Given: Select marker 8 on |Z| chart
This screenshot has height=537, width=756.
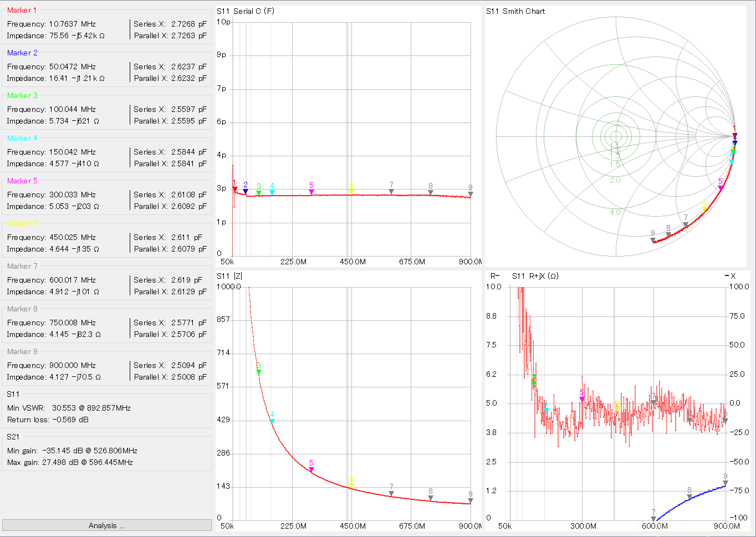Looking at the screenshot, I should tap(431, 498).
